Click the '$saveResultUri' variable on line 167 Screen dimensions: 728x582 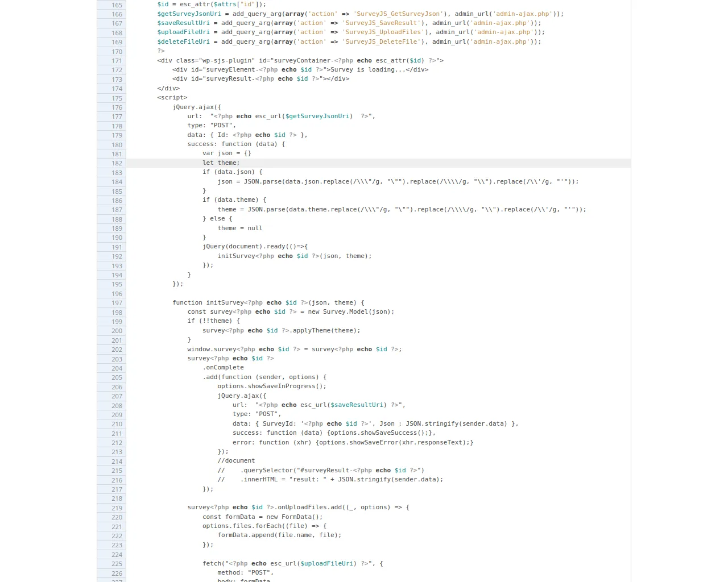click(184, 23)
